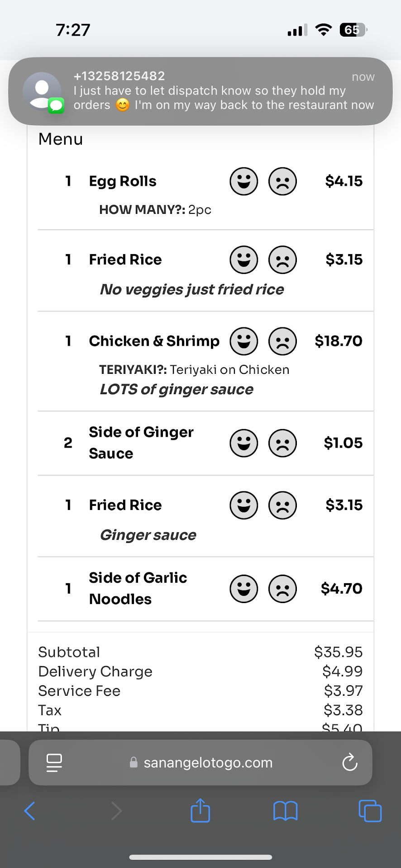Tap the Side of Garlic Noodles item name
Screen dimensions: 401x868
pos(138,588)
